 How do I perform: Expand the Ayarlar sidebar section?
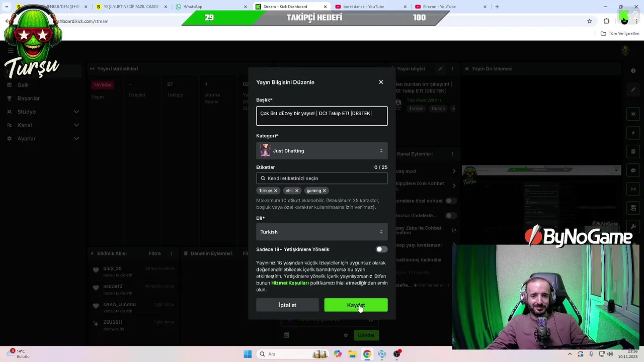(x=76, y=138)
